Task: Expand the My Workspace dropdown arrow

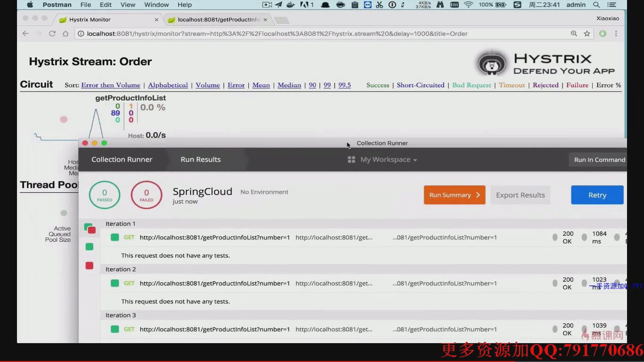Action: pos(415,160)
